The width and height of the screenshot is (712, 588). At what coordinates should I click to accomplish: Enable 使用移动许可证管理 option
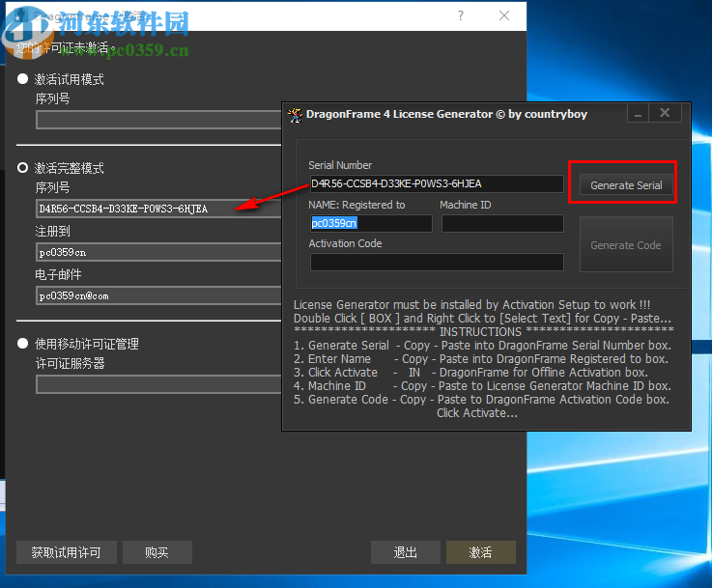[23, 344]
